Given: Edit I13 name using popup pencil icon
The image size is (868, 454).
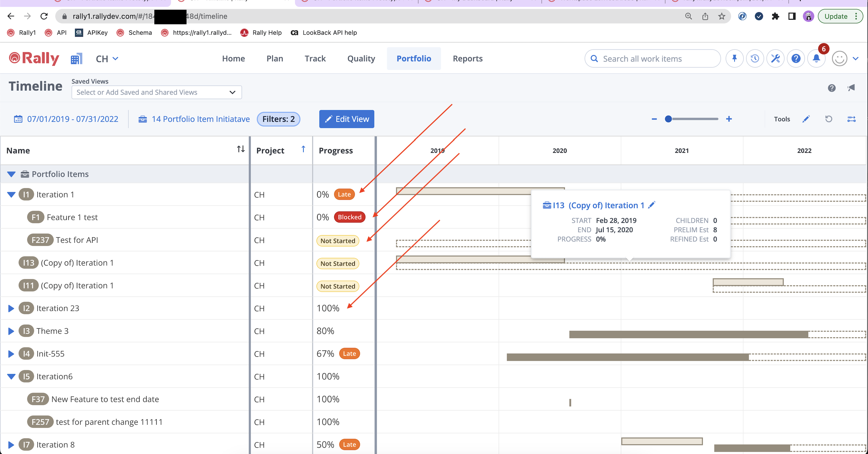Looking at the screenshot, I should (x=652, y=205).
